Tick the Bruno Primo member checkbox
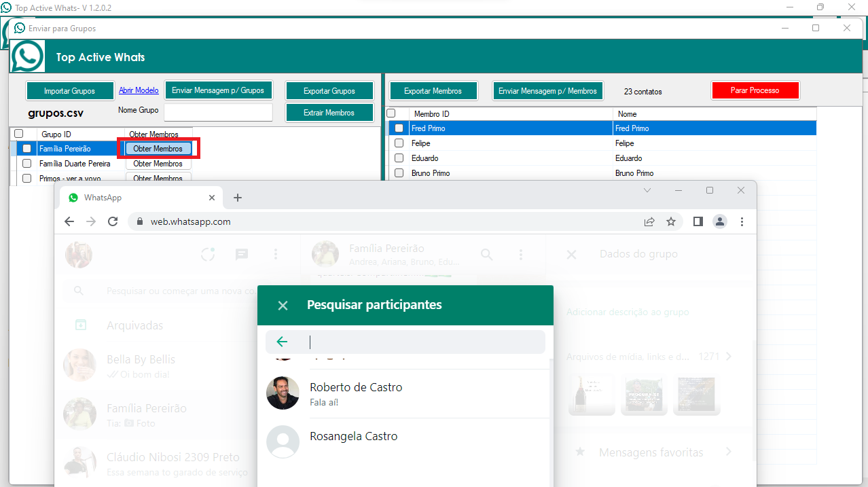 399,173
